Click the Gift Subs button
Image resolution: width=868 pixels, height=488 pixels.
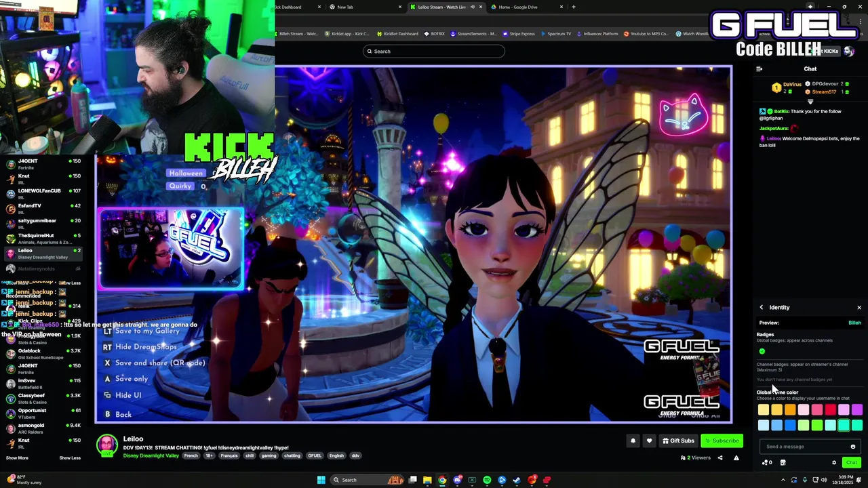[x=679, y=441]
